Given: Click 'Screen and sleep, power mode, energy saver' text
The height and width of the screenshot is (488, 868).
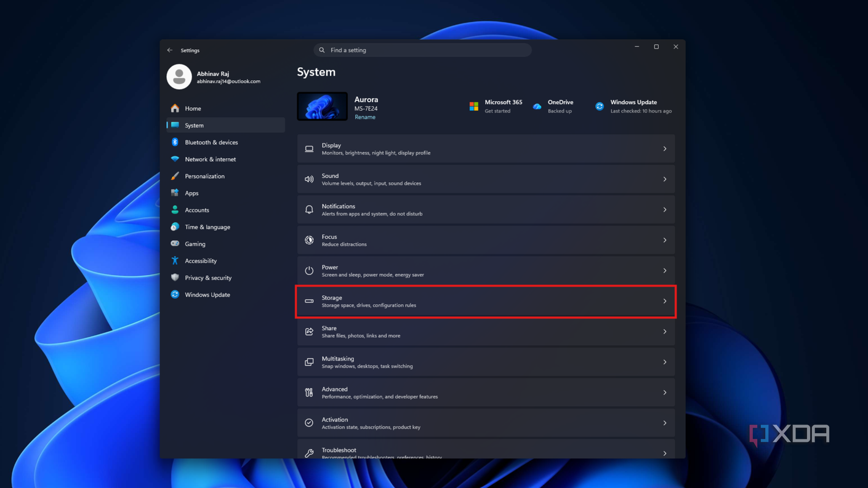Looking at the screenshot, I should pos(372,274).
